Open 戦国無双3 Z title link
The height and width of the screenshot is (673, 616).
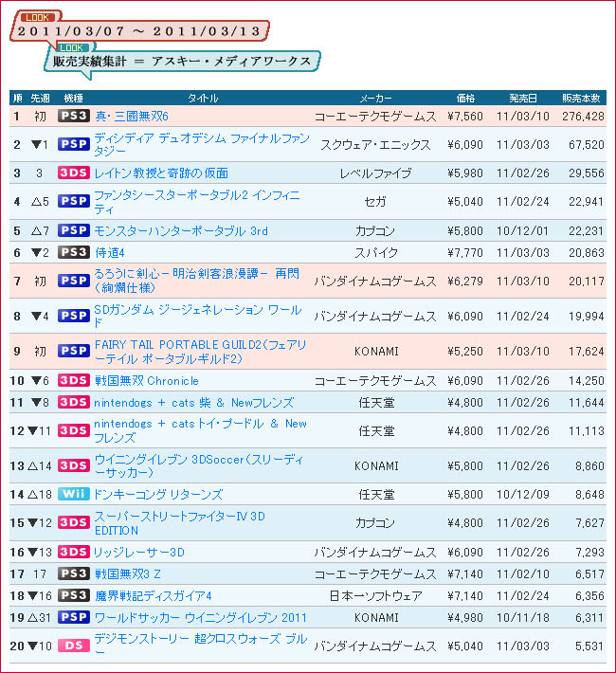128,573
